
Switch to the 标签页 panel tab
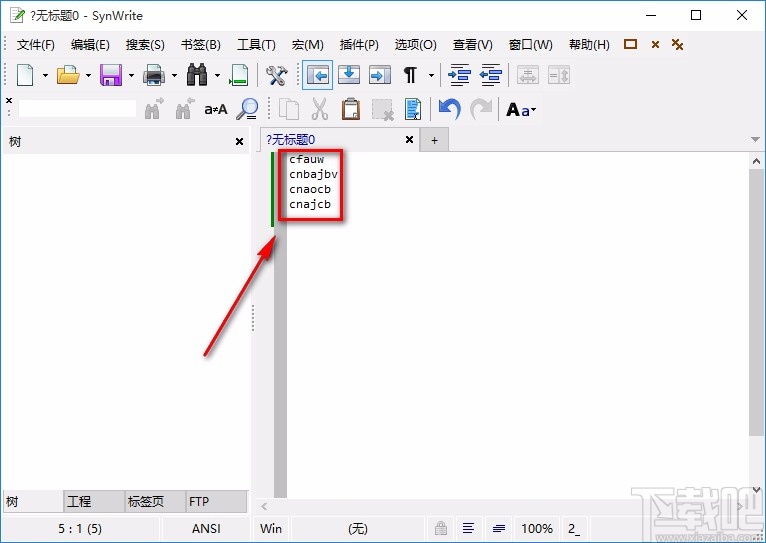tap(155, 501)
